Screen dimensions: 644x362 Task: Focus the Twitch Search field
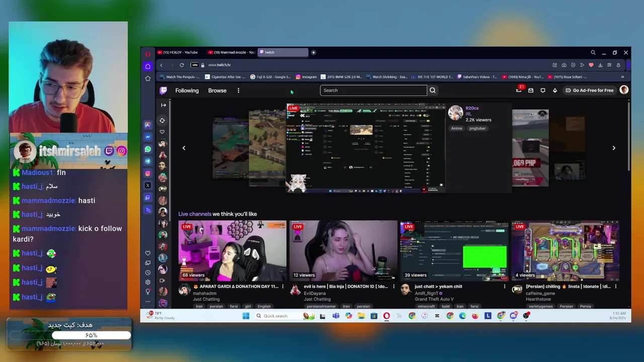pos(373,90)
